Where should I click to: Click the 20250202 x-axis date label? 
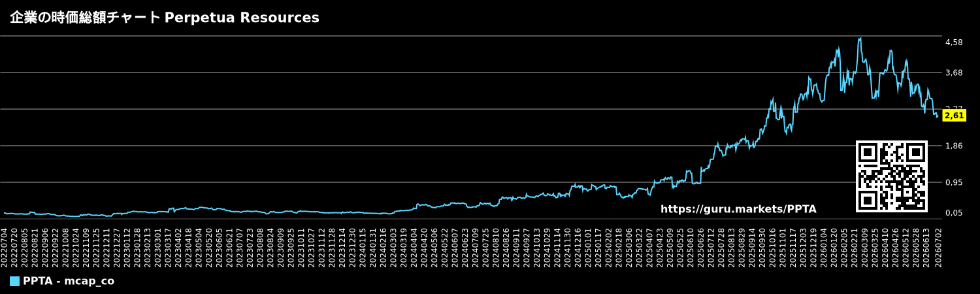pyautogui.click(x=608, y=247)
